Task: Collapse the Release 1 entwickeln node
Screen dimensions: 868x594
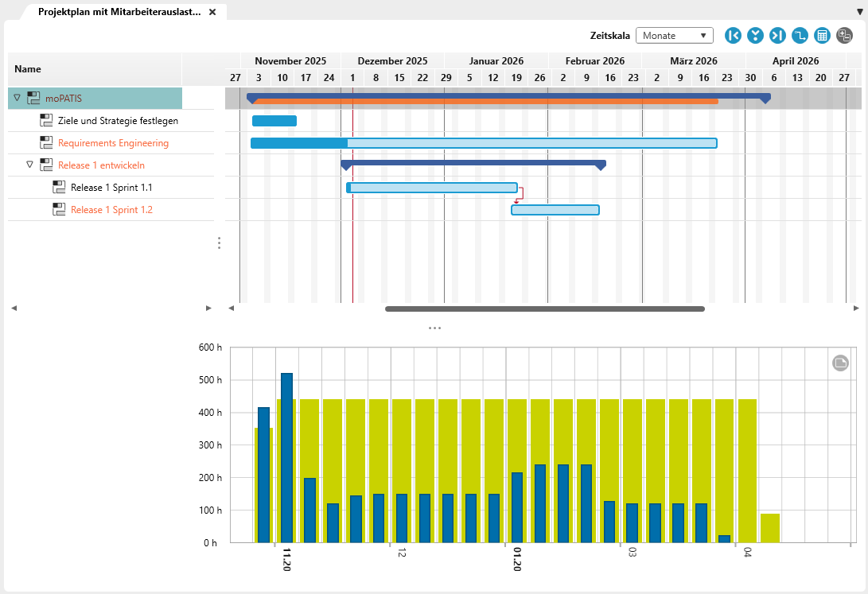Action: 30,165
